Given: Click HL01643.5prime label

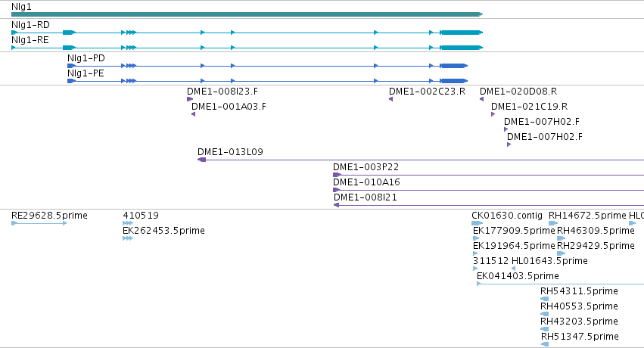Looking at the screenshot, I should (549, 260).
